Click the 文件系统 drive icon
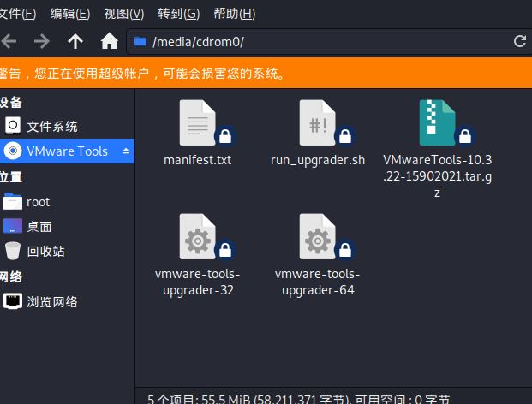The height and width of the screenshot is (404, 532). tap(13, 126)
